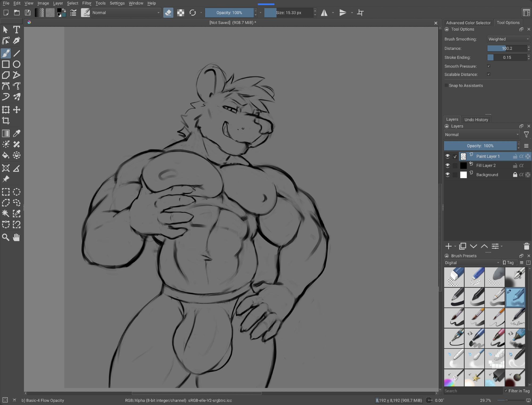Expand the Digital brush tag dropdown
The image size is (532, 405).
click(x=472, y=263)
